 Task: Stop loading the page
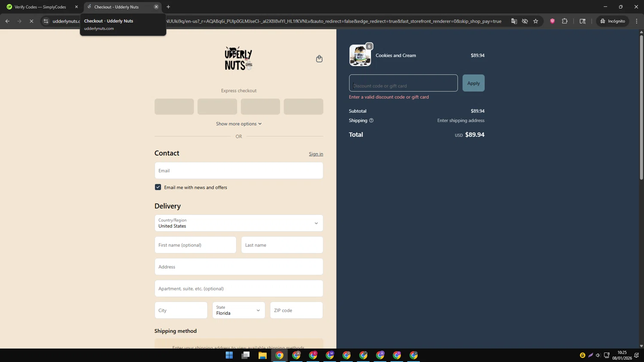31,21
